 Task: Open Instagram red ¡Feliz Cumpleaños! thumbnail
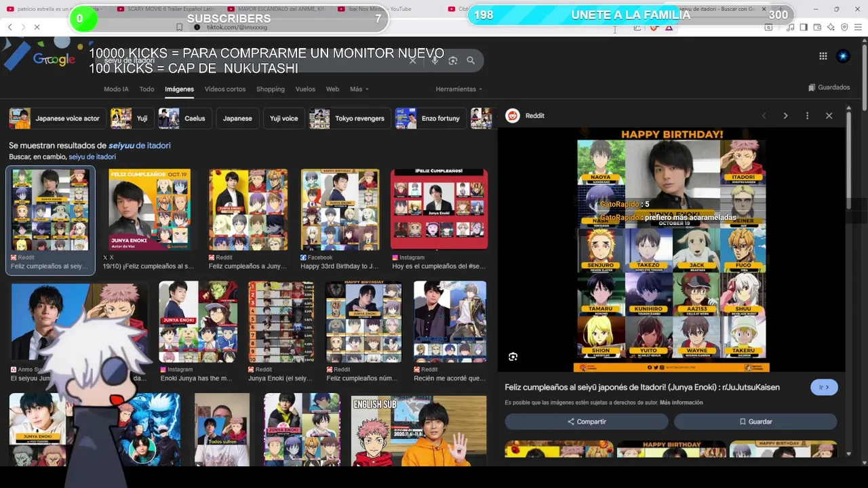(439, 209)
